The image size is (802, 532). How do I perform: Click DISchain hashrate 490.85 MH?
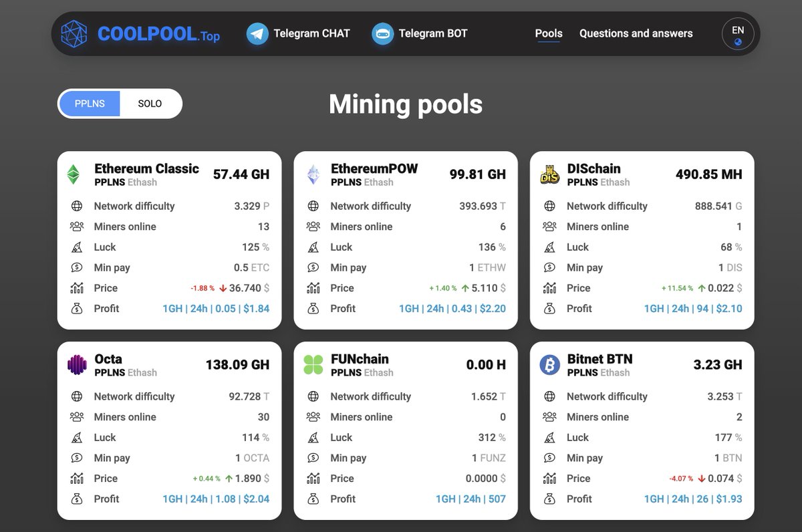click(x=709, y=174)
